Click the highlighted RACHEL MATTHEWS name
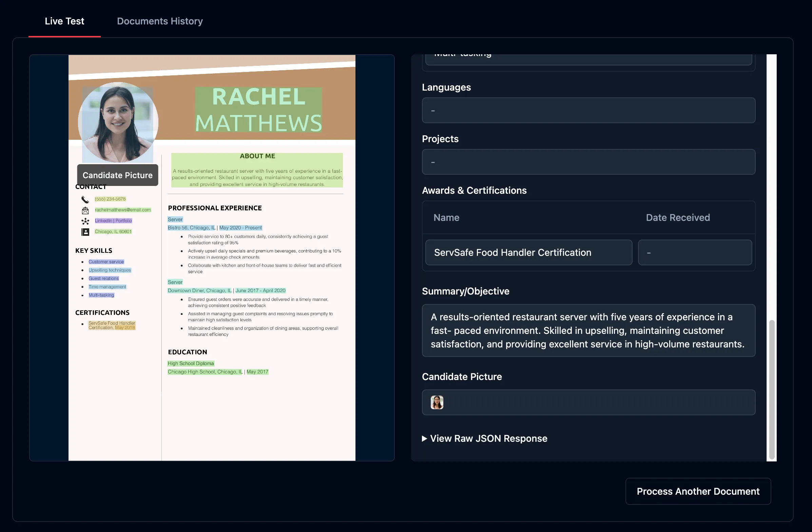 click(x=258, y=110)
